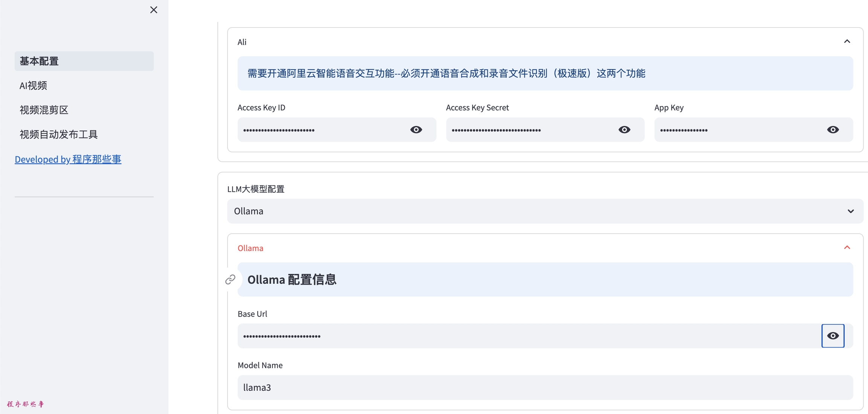Collapse the Ollama expander chevron

(x=847, y=248)
